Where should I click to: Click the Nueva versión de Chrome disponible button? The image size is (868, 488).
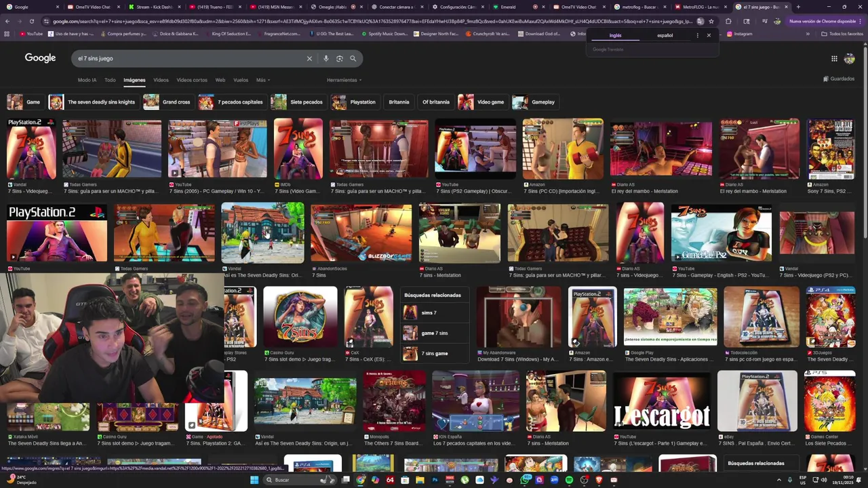pyautogui.click(x=823, y=21)
